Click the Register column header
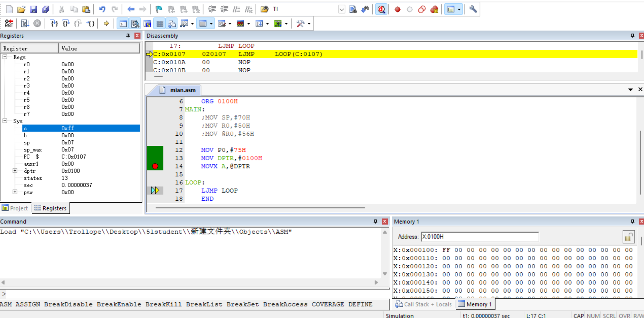The image size is (644, 318). (x=29, y=48)
